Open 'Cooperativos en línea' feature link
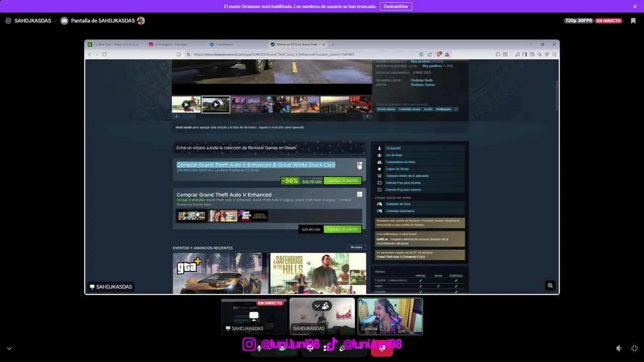The height and width of the screenshot is (362, 644). (400, 162)
